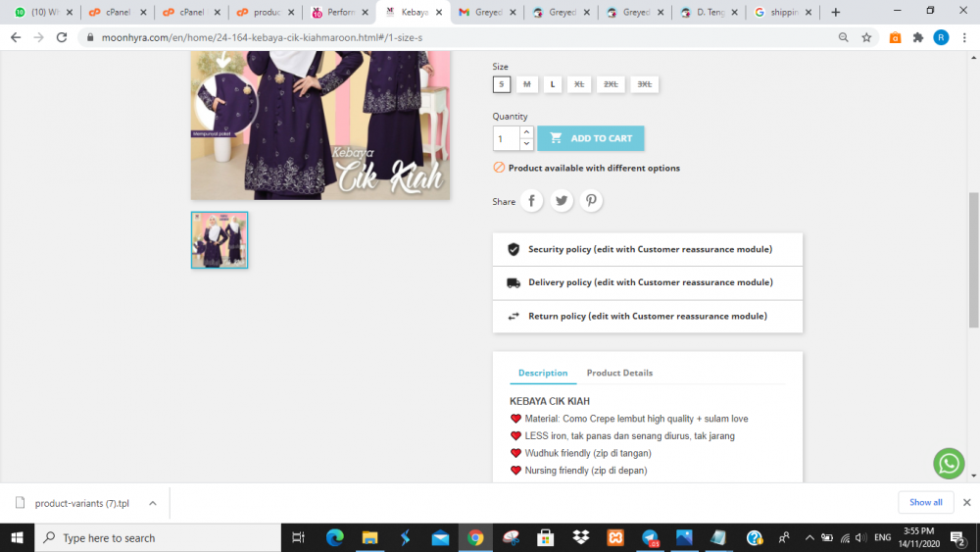Viewport: 980px width, 552px height.
Task: Open XAMPP from the taskbar
Action: pyautogui.click(x=615, y=537)
